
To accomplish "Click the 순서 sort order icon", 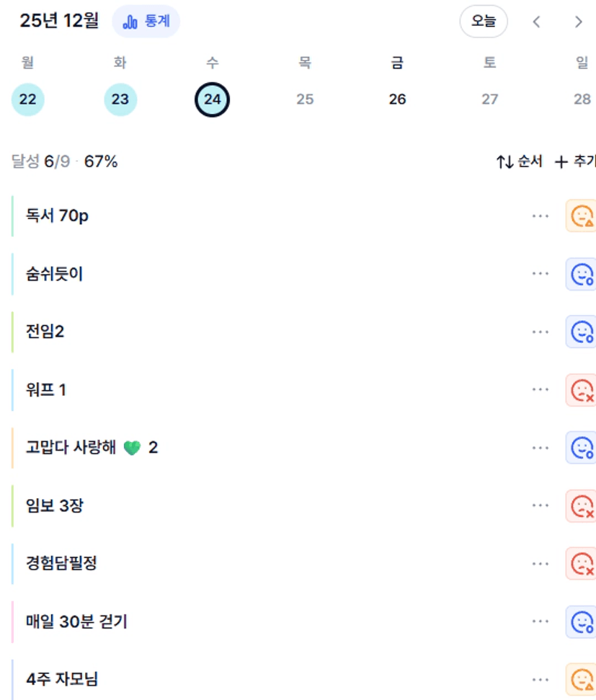I will point(504,162).
